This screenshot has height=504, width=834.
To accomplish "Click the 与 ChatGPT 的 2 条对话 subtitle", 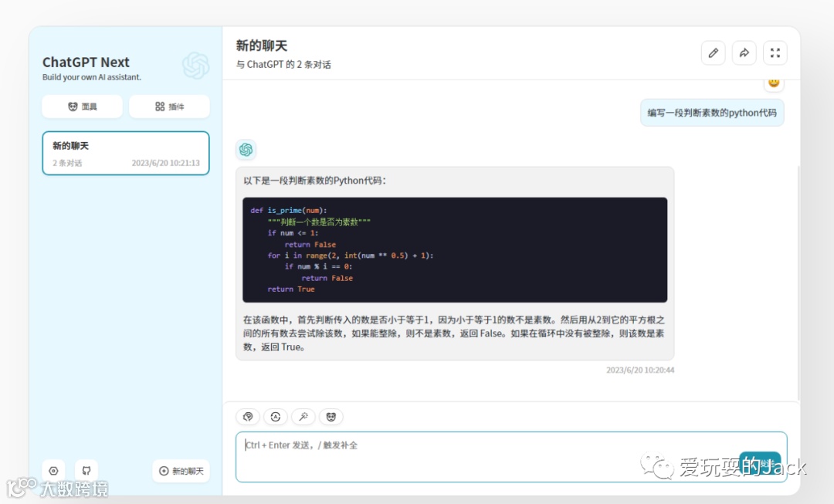I will coord(283,64).
